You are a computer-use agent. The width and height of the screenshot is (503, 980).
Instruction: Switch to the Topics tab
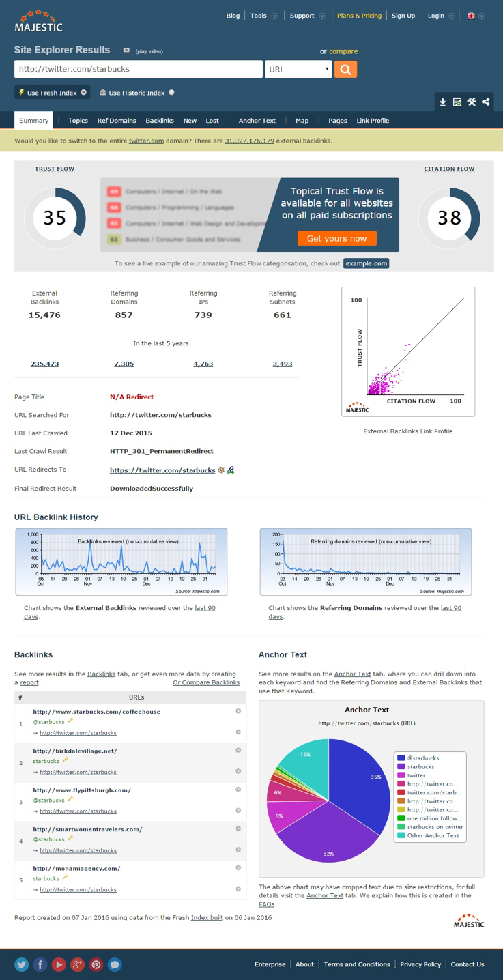click(x=78, y=120)
